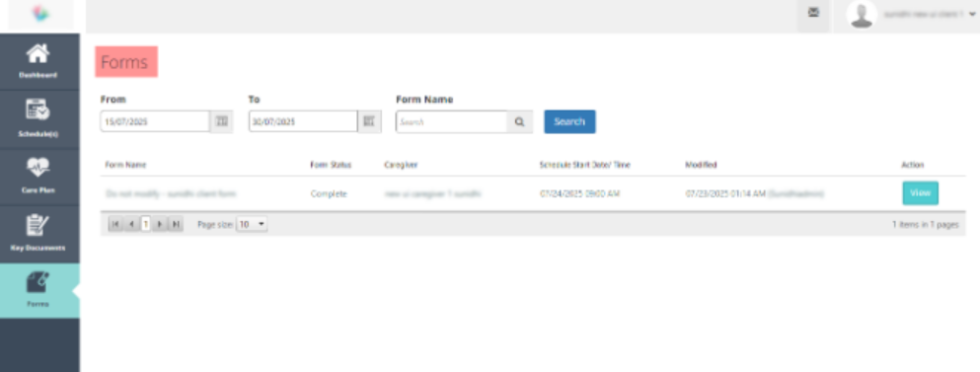Click the app logo at top left
The image size is (980, 372).
click(x=39, y=15)
